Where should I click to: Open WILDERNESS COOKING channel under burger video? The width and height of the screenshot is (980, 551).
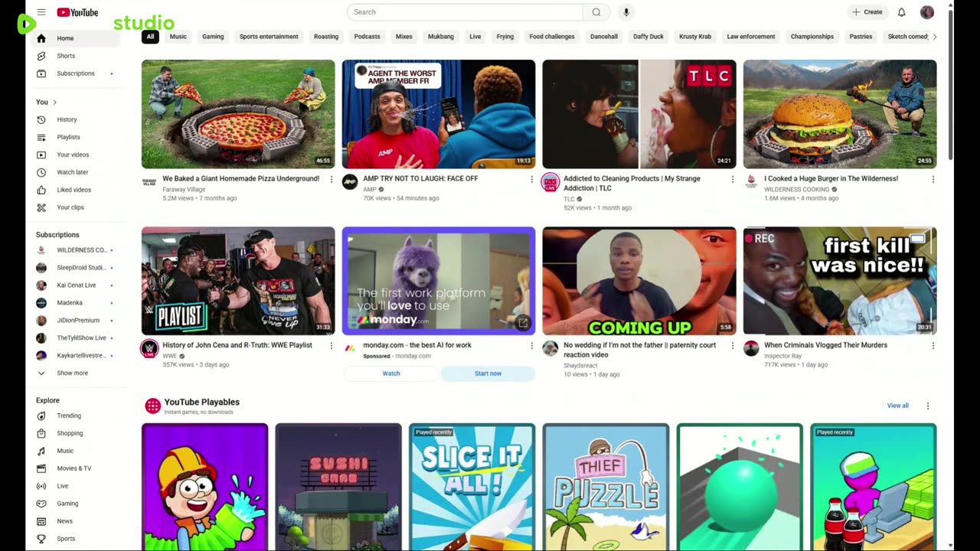tap(796, 189)
